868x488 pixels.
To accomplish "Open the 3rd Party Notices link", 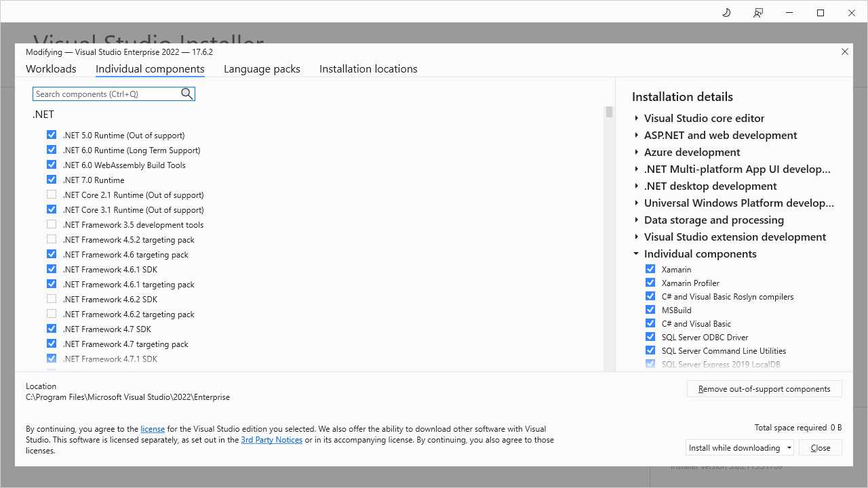I will (271, 439).
